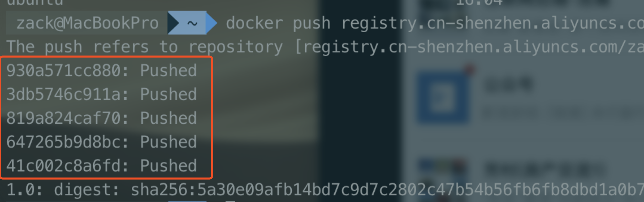Select layer ID 647265b9d8bc
644x202 pixels.
point(63,142)
